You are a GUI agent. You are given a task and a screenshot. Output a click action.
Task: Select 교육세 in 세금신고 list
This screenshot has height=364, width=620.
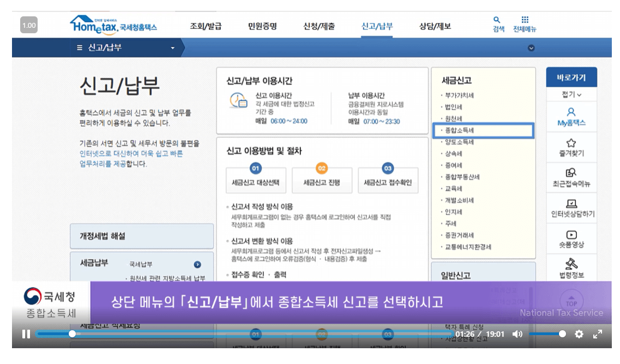pos(454,189)
